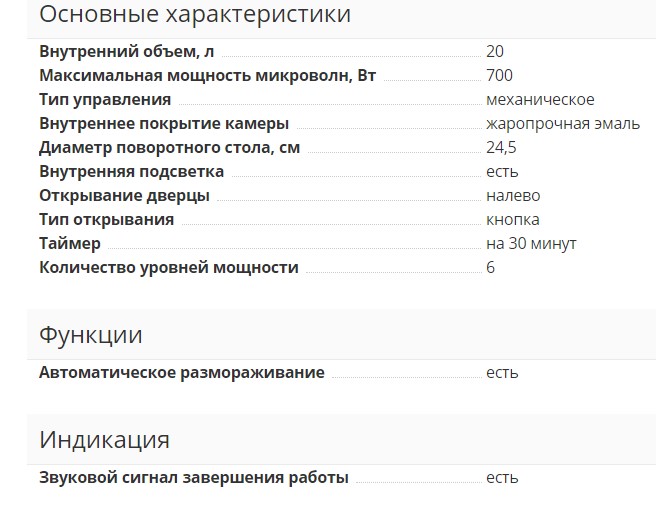
Task: Click the "на 30 минут" timer value
Action: 531,244
